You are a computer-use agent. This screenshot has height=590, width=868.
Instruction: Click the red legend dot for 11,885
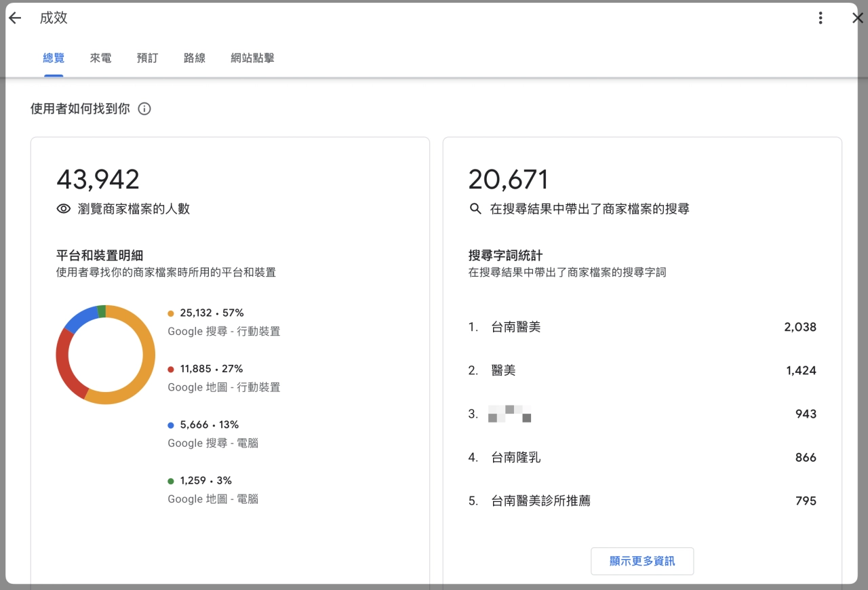(x=171, y=369)
